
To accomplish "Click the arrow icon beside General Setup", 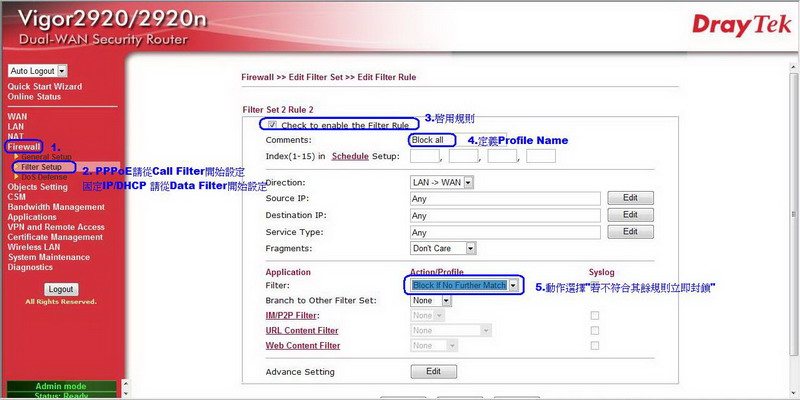I will (x=17, y=156).
